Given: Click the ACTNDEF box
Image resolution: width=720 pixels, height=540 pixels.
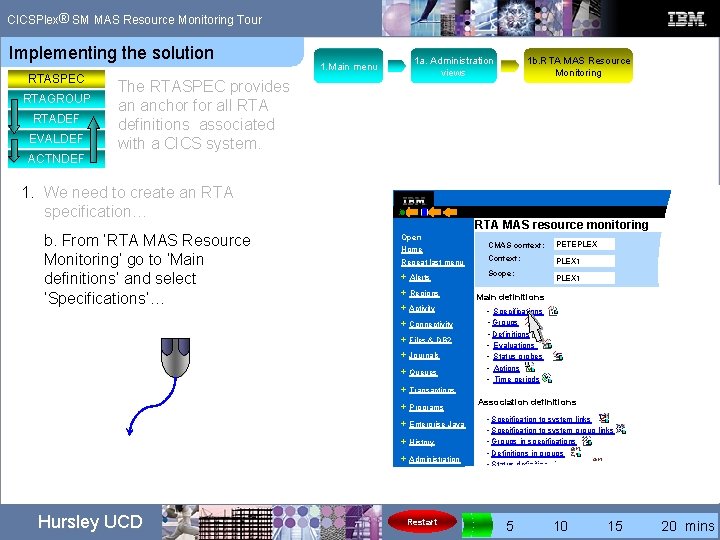Looking at the screenshot, I should coord(56,158).
